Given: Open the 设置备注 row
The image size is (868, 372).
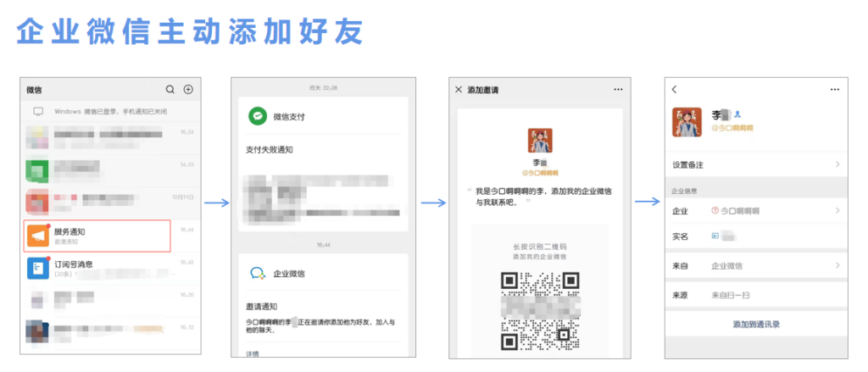Looking at the screenshot, I should click(x=756, y=164).
